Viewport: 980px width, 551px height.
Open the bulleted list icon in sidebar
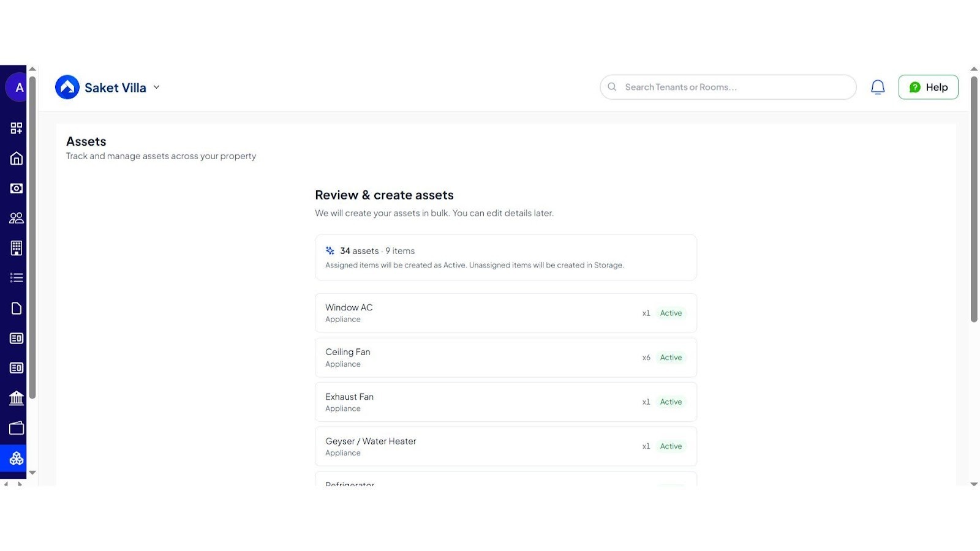click(16, 278)
